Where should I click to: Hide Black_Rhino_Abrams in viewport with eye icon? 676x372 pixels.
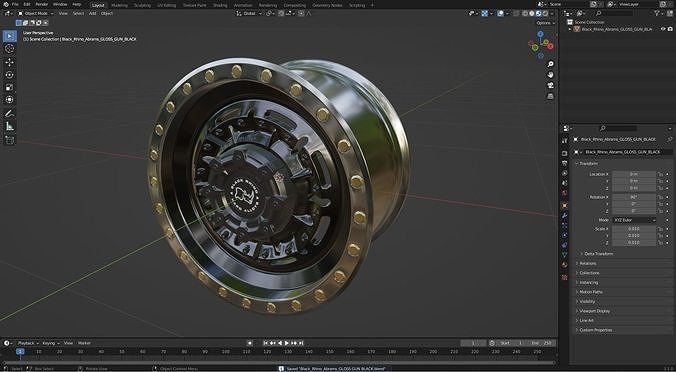663,29
